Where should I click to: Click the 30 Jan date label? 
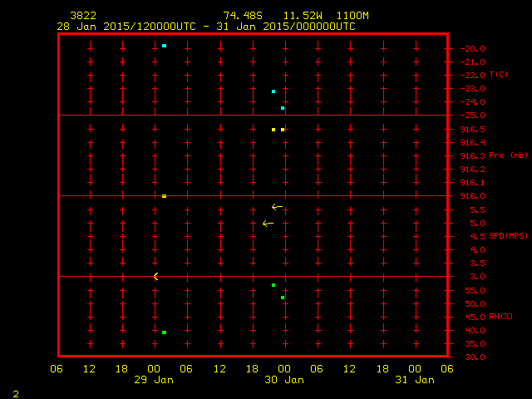coord(284,380)
